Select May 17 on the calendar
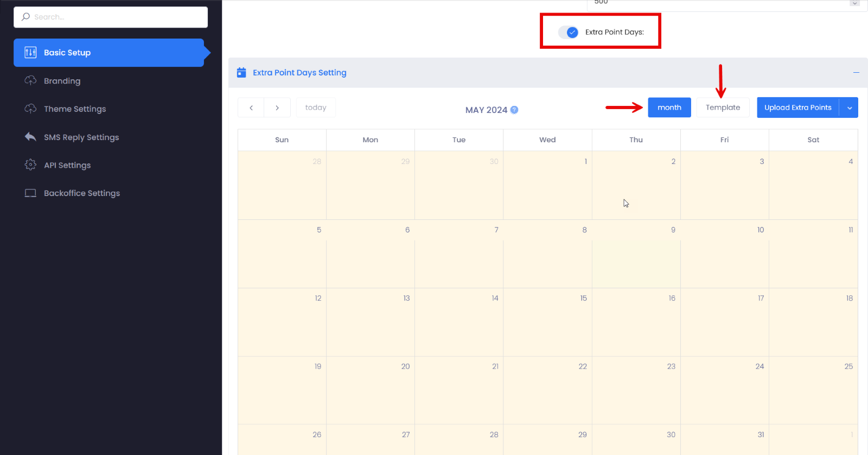The image size is (868, 455). coord(724,322)
